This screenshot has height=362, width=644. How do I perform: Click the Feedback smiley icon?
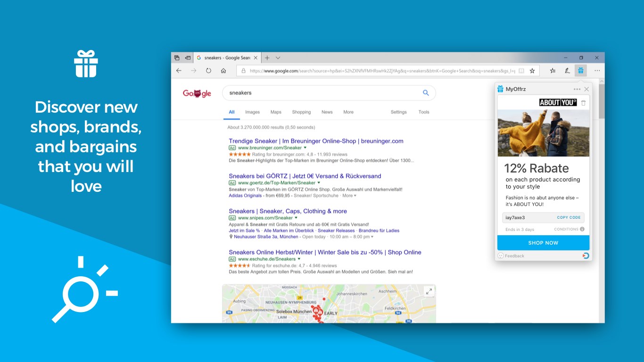pyautogui.click(x=501, y=255)
